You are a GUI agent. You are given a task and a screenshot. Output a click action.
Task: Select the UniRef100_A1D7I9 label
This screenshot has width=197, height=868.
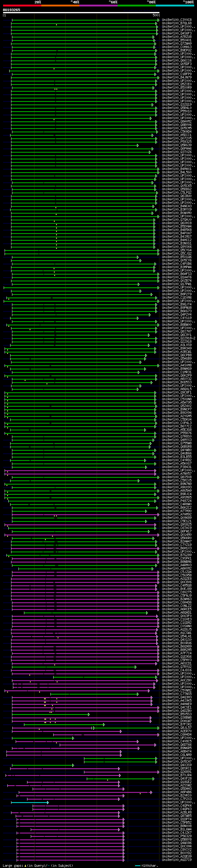[177, 861]
